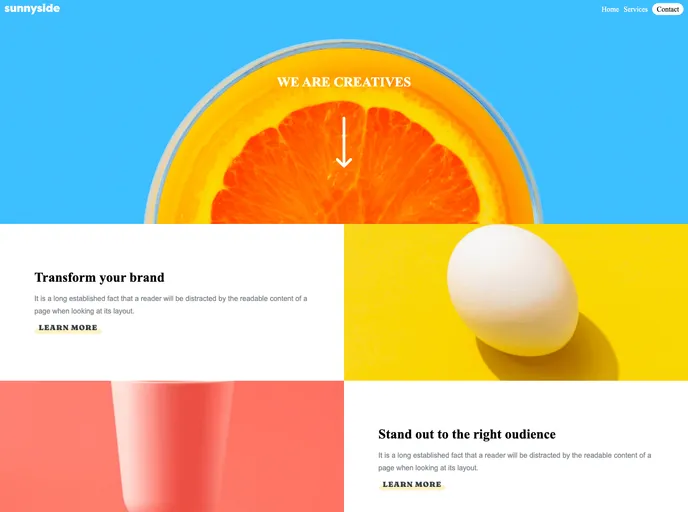Click the paragraph below Transform your brand
This screenshot has height=512, width=688.
(x=171, y=304)
